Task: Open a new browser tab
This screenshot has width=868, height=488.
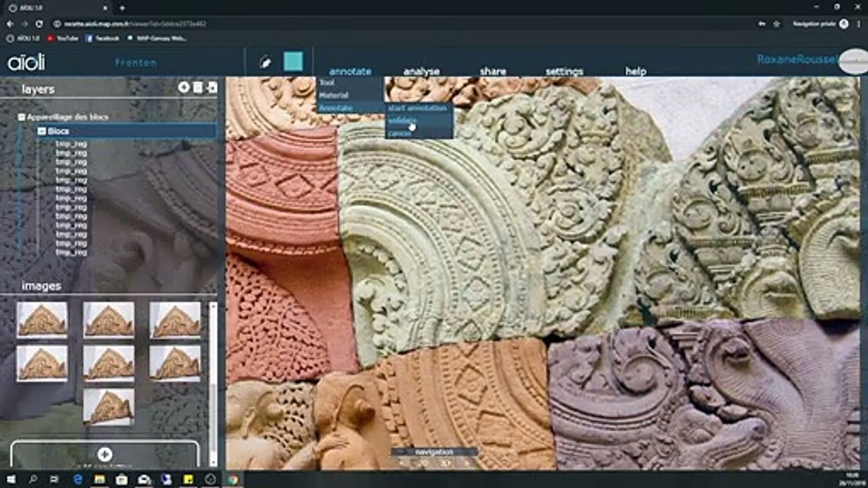Action: click(122, 8)
